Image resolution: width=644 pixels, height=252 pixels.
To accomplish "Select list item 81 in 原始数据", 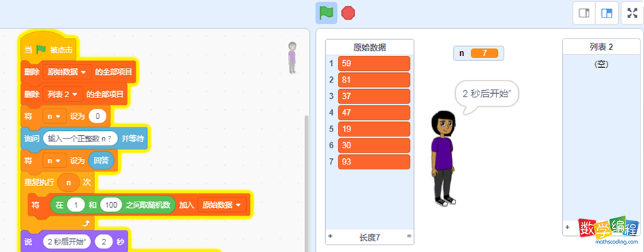I will tap(374, 80).
